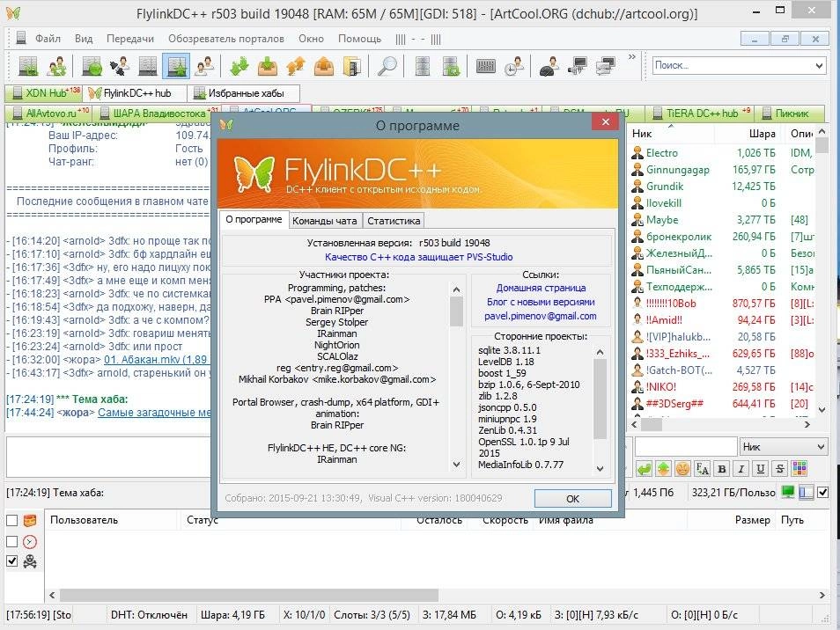This screenshot has width=840, height=630.
Task: Open the Блог с новыми версиями link
Action: point(541,302)
